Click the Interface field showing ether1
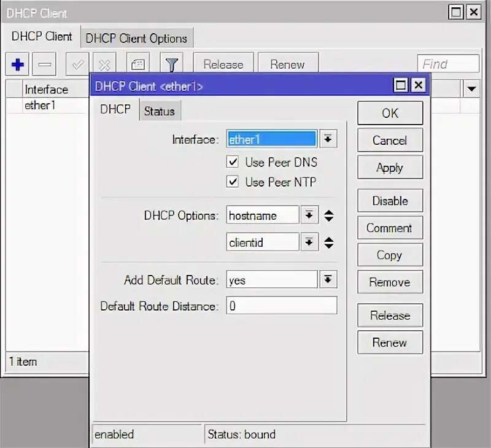The image size is (491, 448). point(271,139)
